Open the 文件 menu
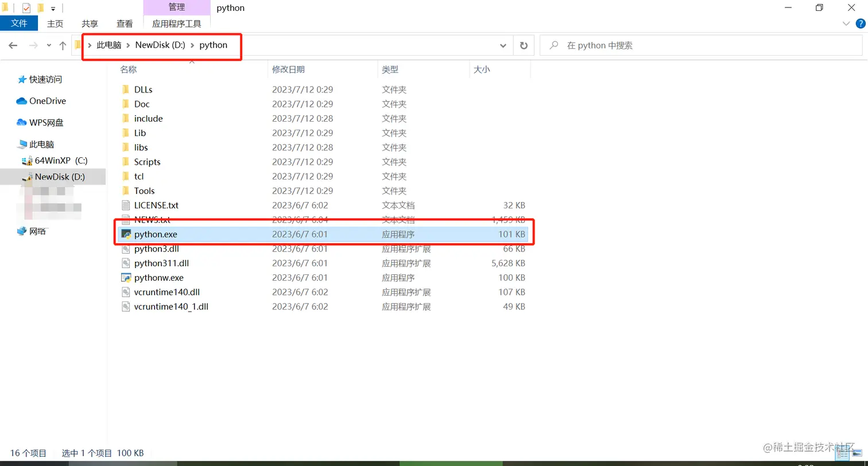This screenshot has width=868, height=466. 19,24
